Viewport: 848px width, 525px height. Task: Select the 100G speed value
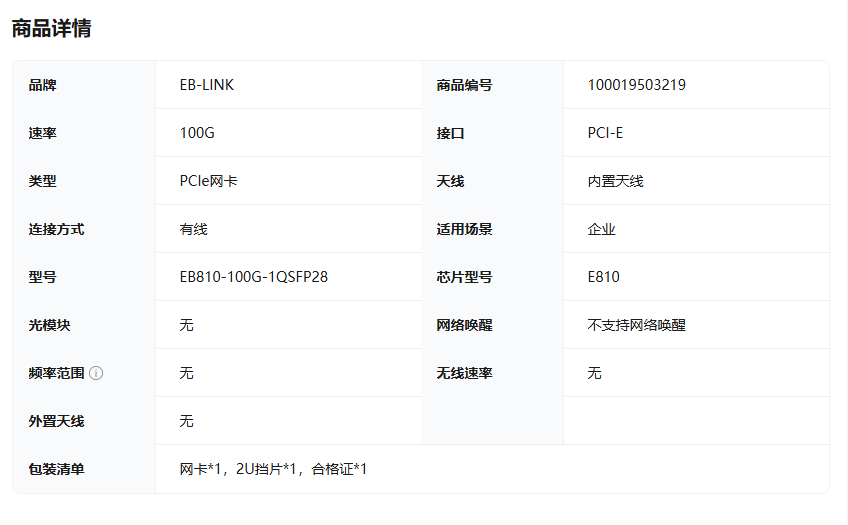pos(197,133)
